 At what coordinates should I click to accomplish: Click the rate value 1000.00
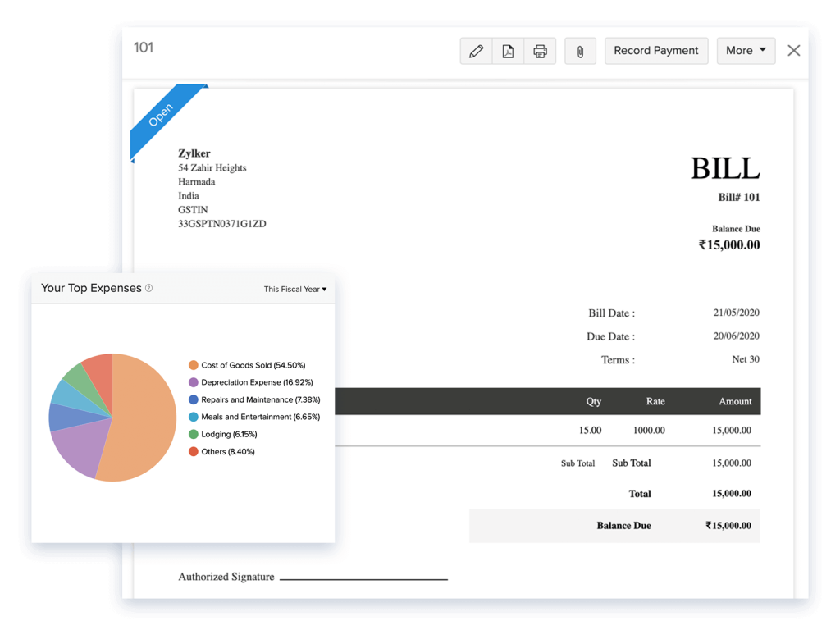pos(649,430)
